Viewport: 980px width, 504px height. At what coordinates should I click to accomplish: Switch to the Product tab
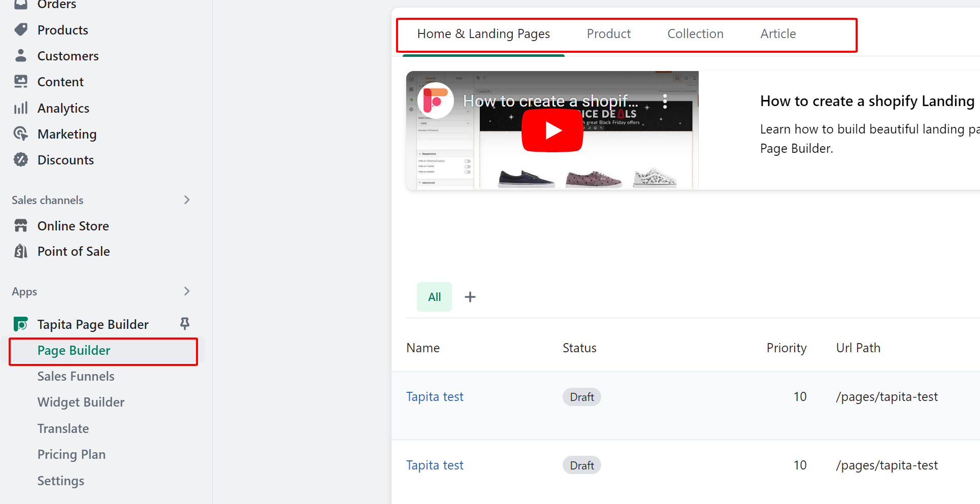(x=609, y=34)
